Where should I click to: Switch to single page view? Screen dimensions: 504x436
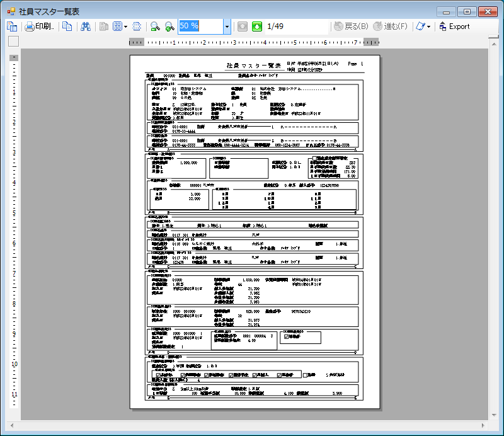click(104, 26)
